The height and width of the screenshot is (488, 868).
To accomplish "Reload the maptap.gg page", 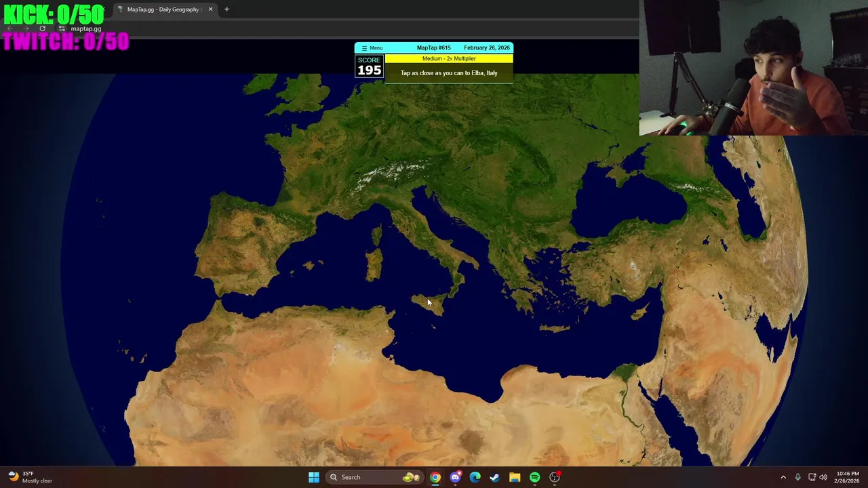I will pos(42,28).
